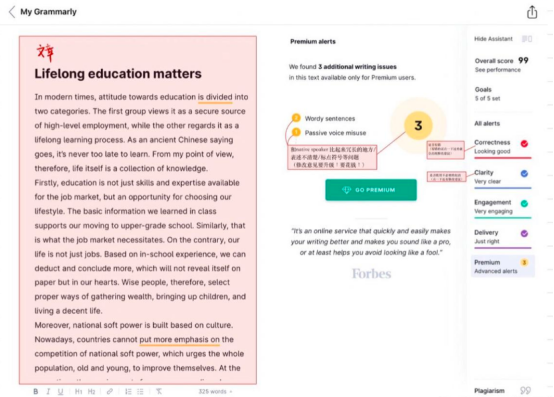Insert a link with the link icon
This screenshot has width=554, height=397.
(110, 391)
